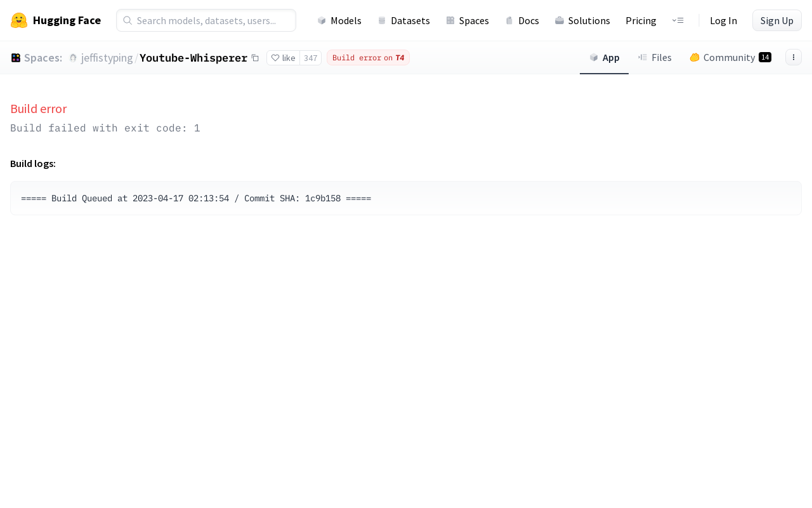This screenshot has width=812, height=508.
Task: Open the Models page
Action: coord(339,20)
